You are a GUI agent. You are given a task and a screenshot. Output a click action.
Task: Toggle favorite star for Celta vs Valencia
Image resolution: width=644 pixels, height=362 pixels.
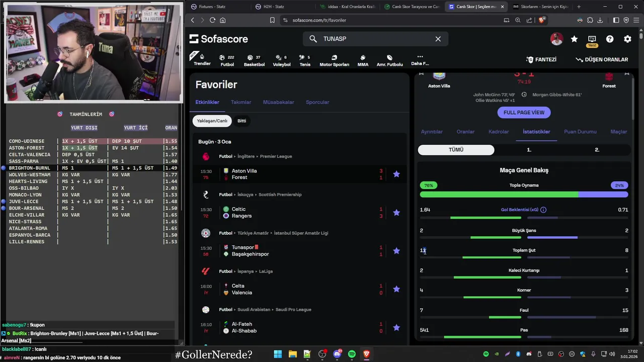click(396, 289)
